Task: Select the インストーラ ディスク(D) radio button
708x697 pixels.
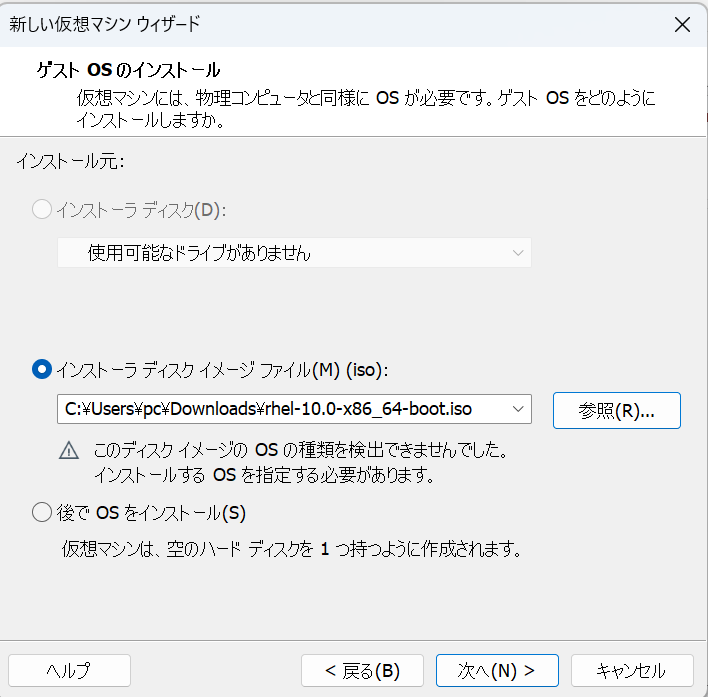Action: point(42,209)
